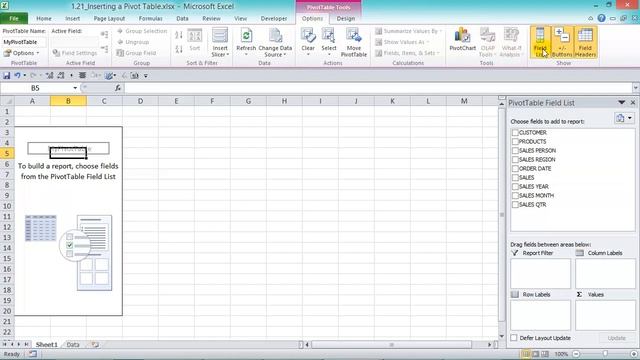Open PivotTable Options dropdown
Screen dimensions: 640x360
[x=22, y=53]
